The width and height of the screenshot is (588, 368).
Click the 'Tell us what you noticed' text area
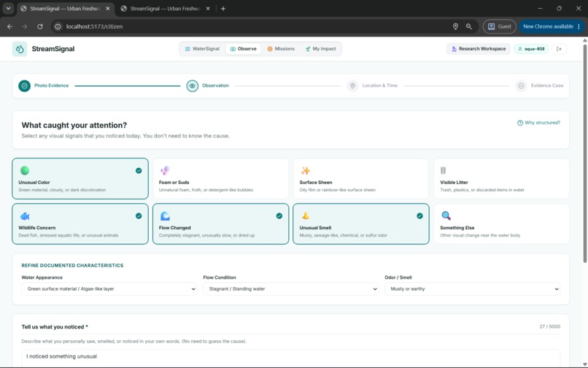[x=290, y=358]
